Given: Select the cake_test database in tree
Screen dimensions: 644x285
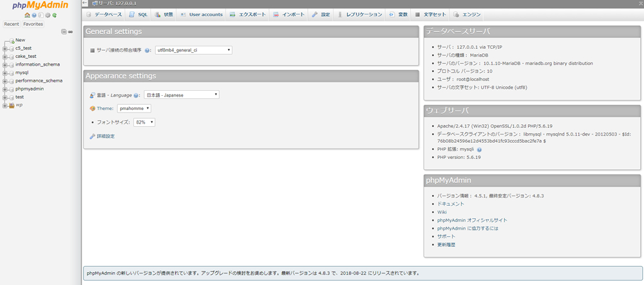Looking at the screenshot, I should pyautogui.click(x=26, y=56).
